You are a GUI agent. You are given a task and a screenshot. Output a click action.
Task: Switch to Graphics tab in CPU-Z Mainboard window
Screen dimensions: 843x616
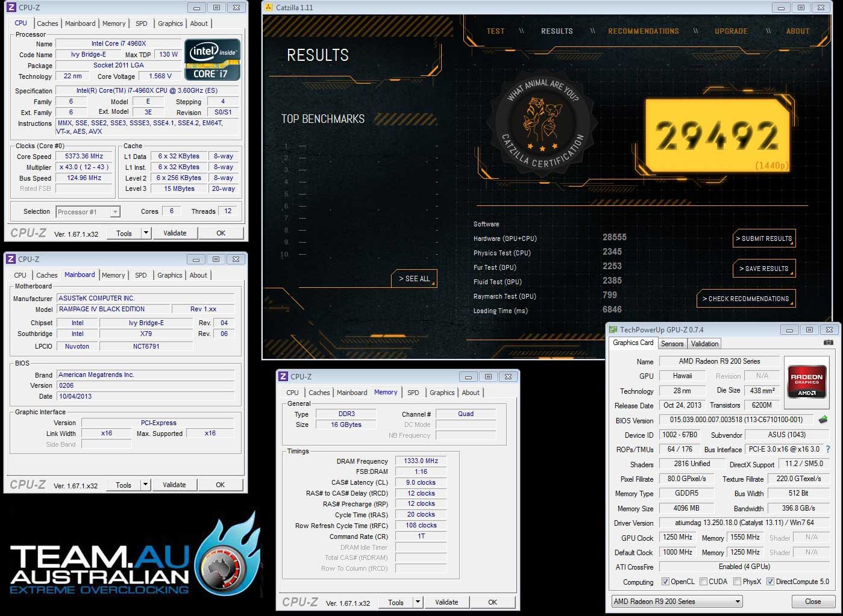tap(170, 275)
